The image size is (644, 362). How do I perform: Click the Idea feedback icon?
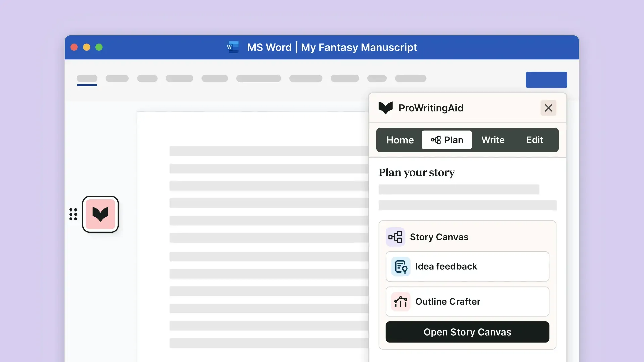coord(401,267)
